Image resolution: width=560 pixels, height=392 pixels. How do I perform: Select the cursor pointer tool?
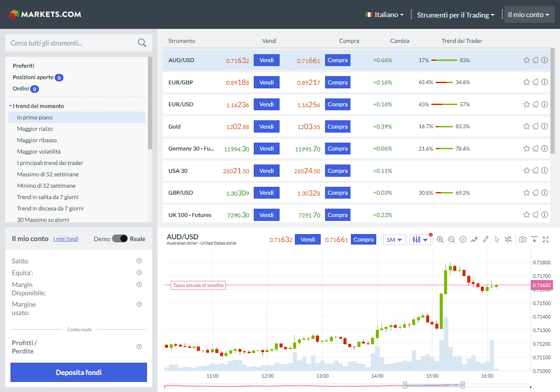[x=497, y=239]
